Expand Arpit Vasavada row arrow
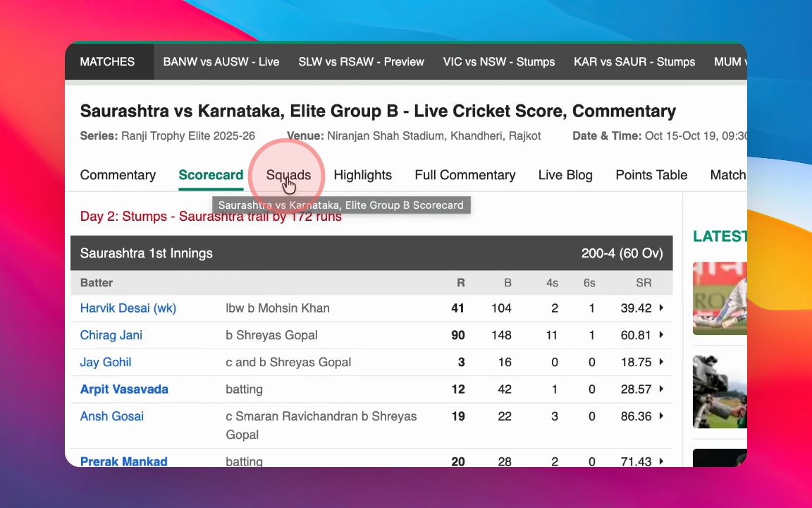Screen dimensions: 812x508 click(x=661, y=389)
